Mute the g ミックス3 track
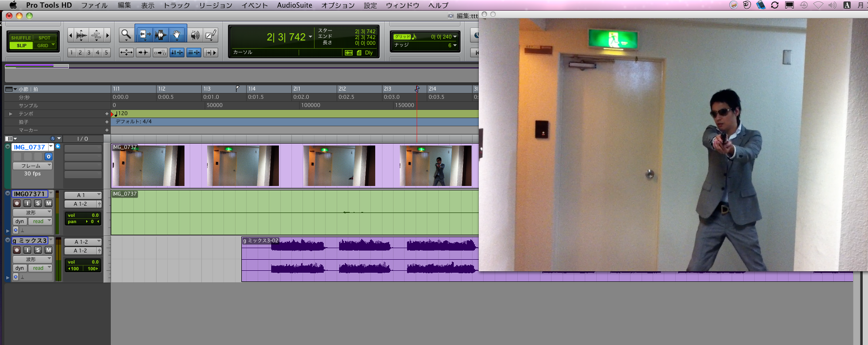The image size is (868, 345). pos(49,250)
